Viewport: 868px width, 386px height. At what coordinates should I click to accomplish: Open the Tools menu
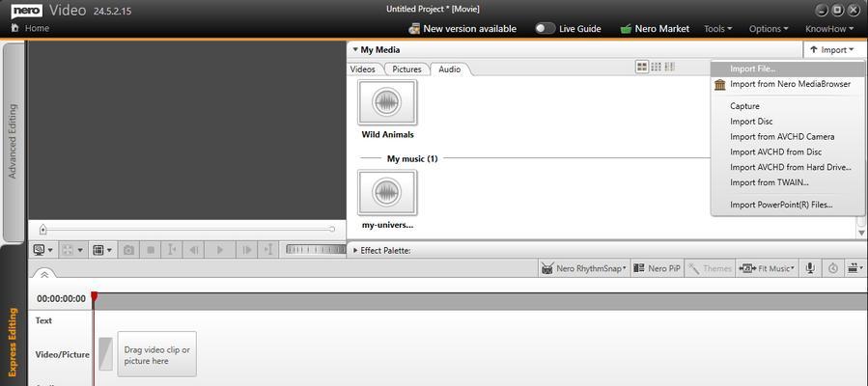pyautogui.click(x=718, y=29)
